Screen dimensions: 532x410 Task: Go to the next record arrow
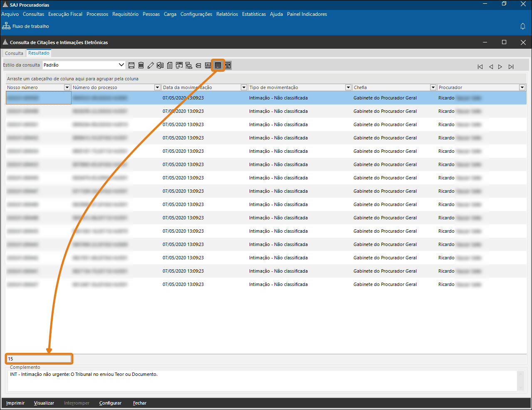500,67
